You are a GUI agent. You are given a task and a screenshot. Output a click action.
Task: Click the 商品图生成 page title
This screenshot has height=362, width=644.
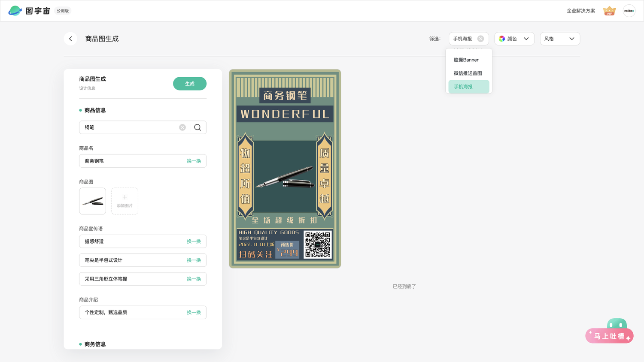coord(102,39)
